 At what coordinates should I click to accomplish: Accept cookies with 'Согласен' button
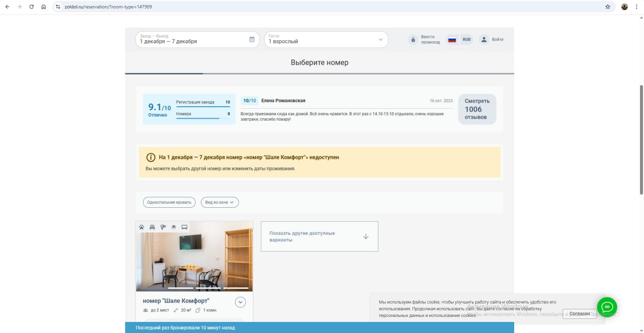(579, 314)
